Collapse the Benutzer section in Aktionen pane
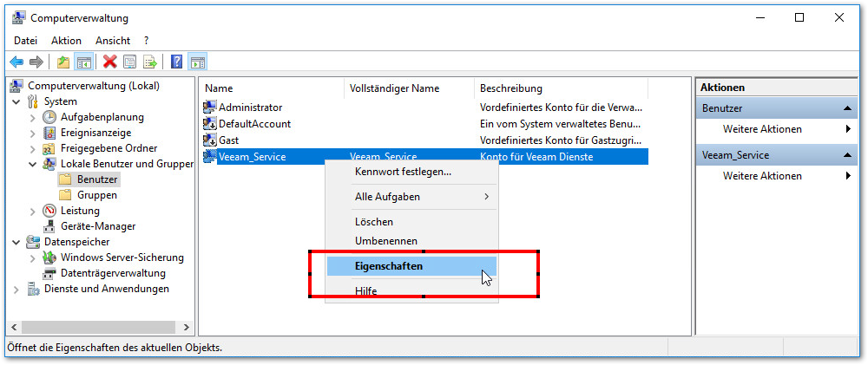The width and height of the screenshot is (868, 365). 849,108
